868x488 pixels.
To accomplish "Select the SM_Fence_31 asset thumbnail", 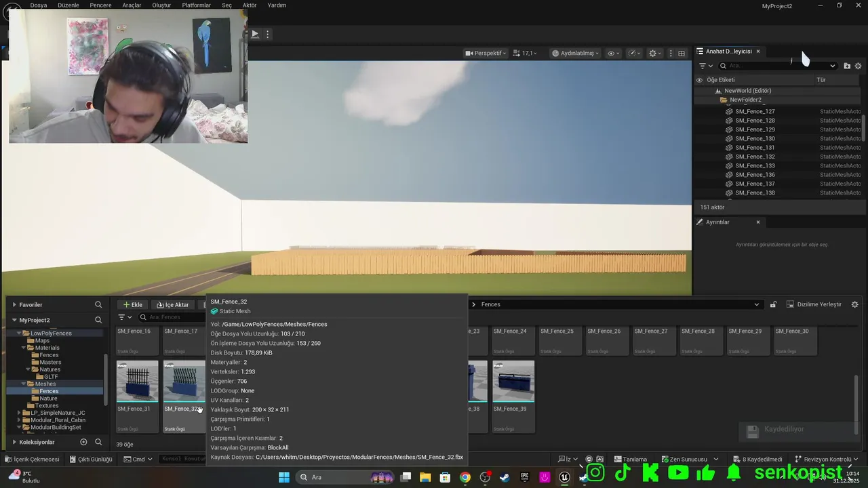I will click(x=138, y=382).
